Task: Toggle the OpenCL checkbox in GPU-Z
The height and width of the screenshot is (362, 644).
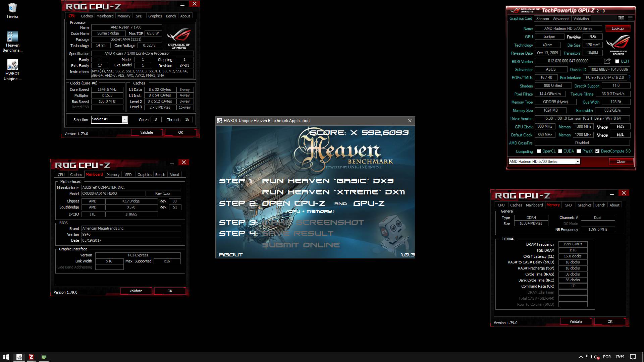Action: 539,151
